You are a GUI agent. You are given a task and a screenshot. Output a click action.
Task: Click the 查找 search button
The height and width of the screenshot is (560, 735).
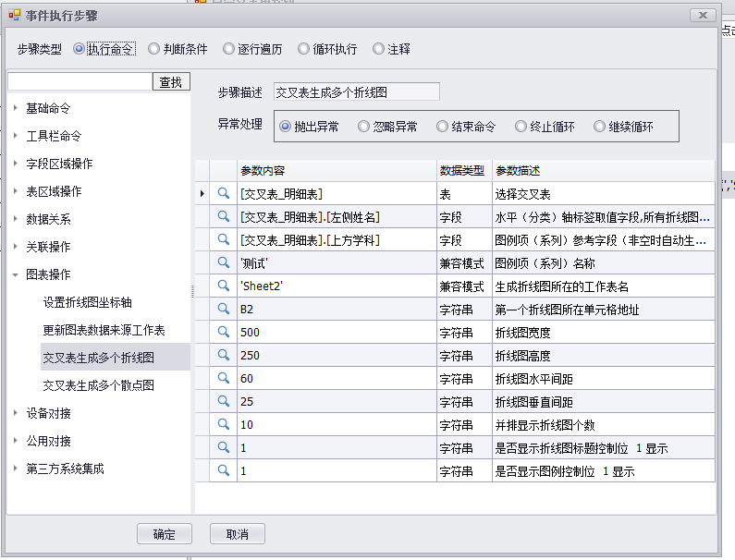point(171,82)
